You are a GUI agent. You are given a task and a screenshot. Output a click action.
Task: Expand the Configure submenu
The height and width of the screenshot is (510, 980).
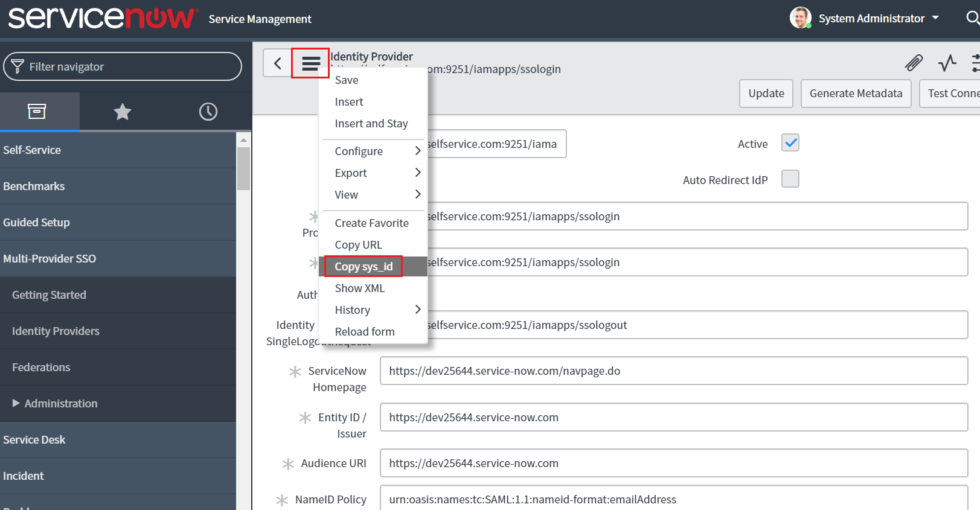[x=373, y=151]
